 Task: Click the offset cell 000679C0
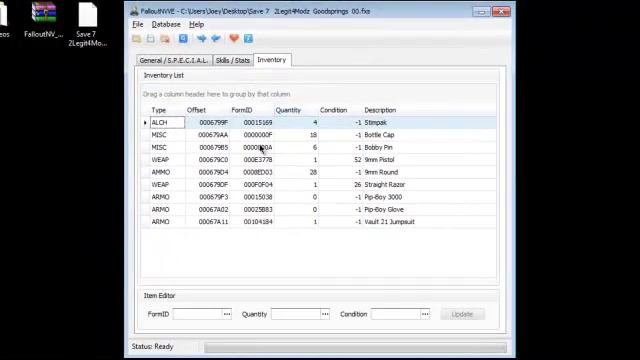pos(208,160)
